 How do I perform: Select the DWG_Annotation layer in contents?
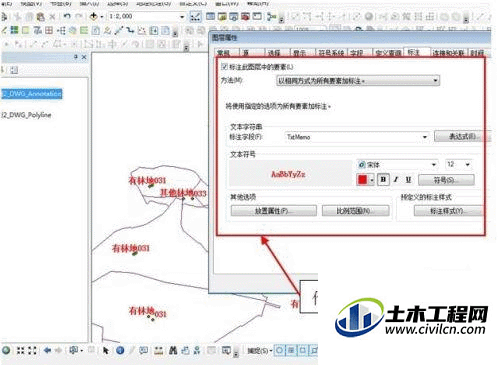click(x=31, y=94)
